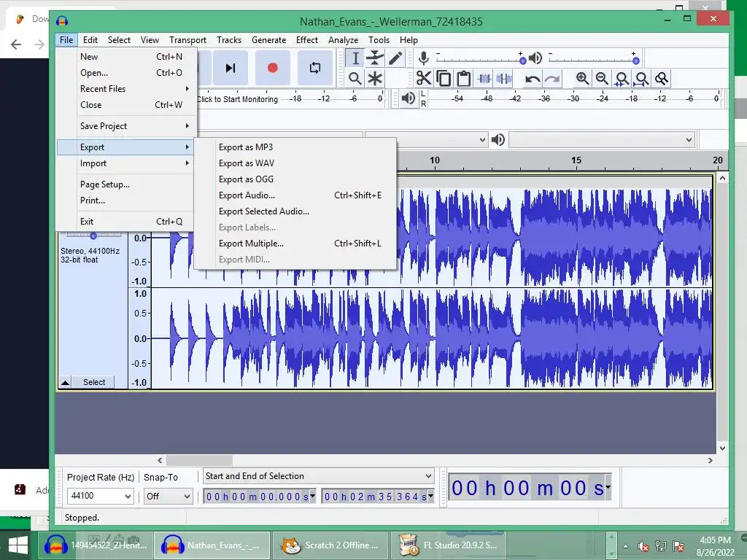Screen dimensions: 747x560
Task: Collapse the track with triangle button
Action: point(65,382)
